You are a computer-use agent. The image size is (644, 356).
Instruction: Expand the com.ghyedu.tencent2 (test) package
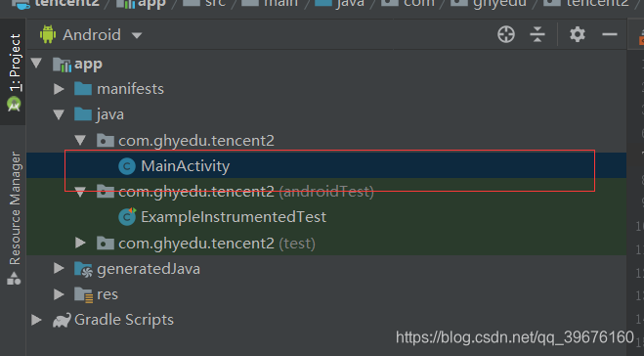pos(80,243)
